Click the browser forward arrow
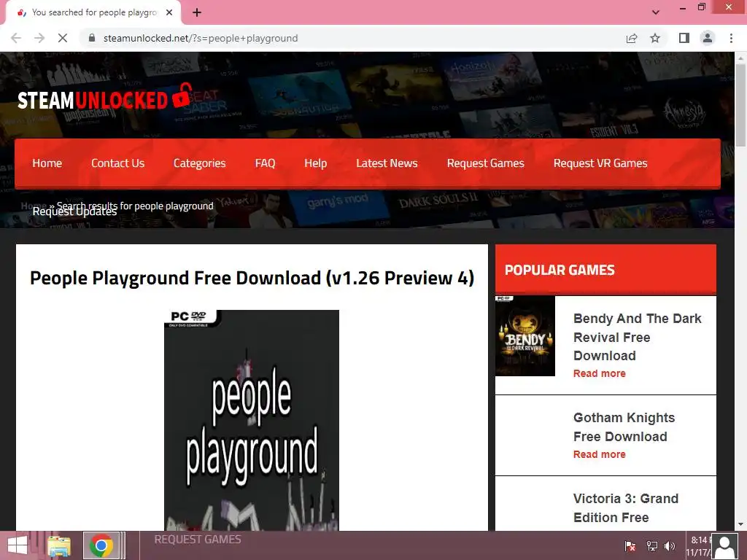This screenshot has width=747, height=560. coord(39,38)
